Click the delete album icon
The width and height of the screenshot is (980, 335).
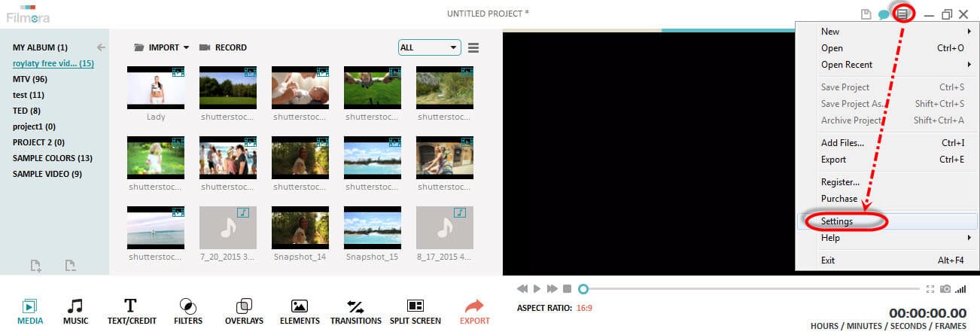coord(70,265)
